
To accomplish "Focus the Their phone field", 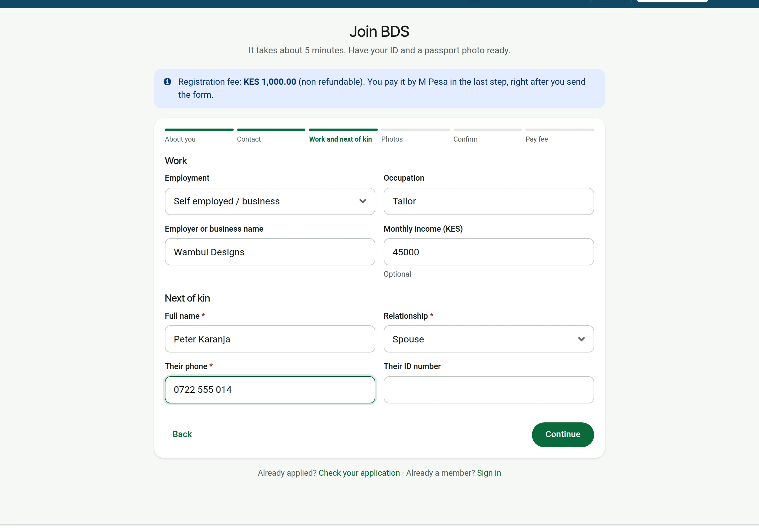I will 270,390.
